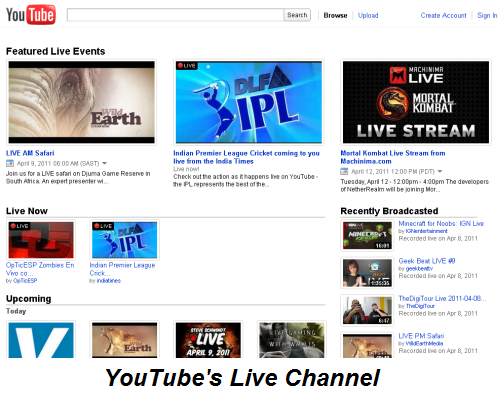Open Minecraft for Noobs: IGN Live link

point(441,223)
